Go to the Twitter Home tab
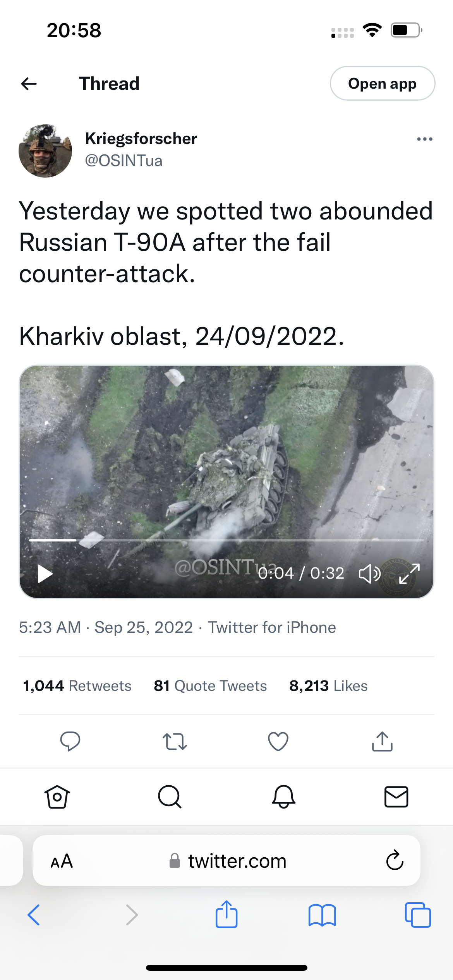This screenshot has height=980, width=453. pyautogui.click(x=57, y=797)
